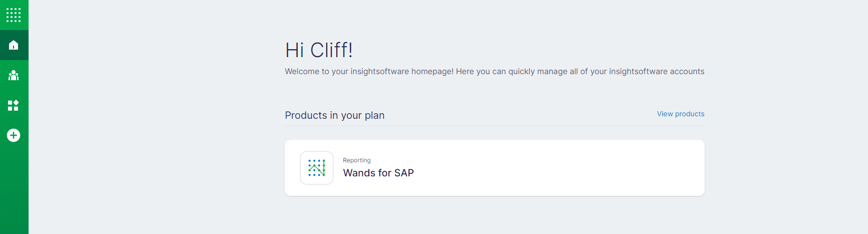868x234 pixels.
Task: Open the users group sidebar icon
Action: coord(14,75)
